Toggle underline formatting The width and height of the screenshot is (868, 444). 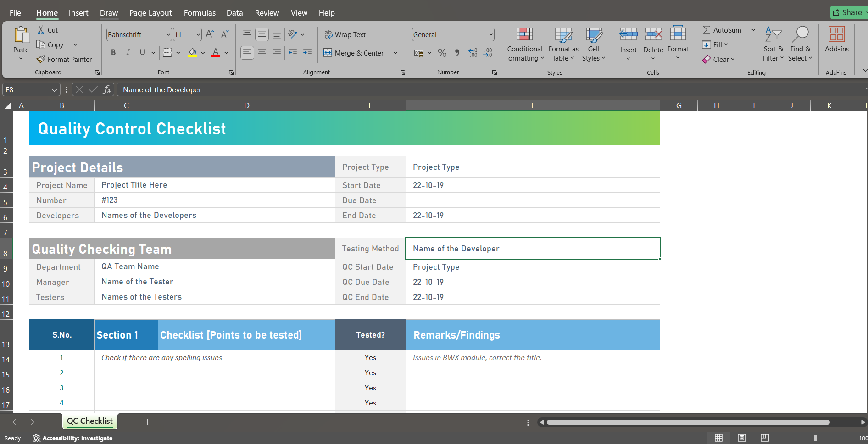(x=142, y=52)
